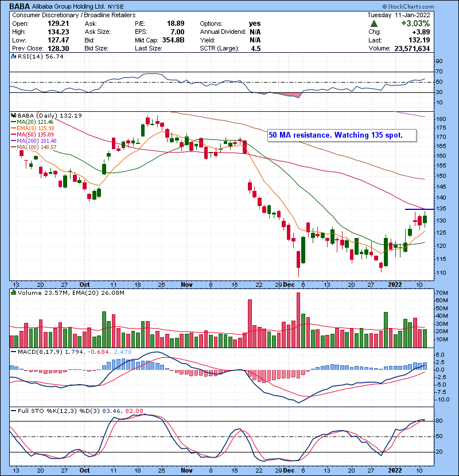Click the volume bars icon beside Volume 23.57M
The image size is (459, 476).
[x=13, y=292]
